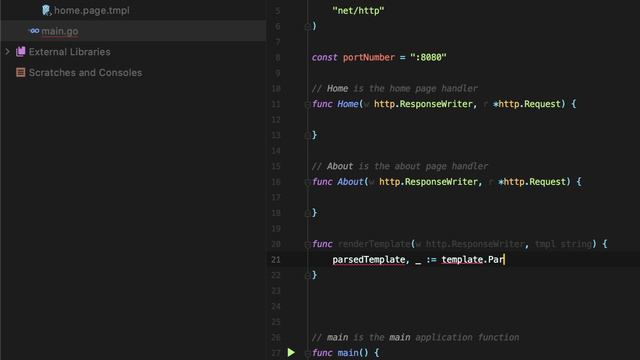This screenshot has width=640, height=360.
Task: Collapse the main function fold marker
Action: coord(307,353)
